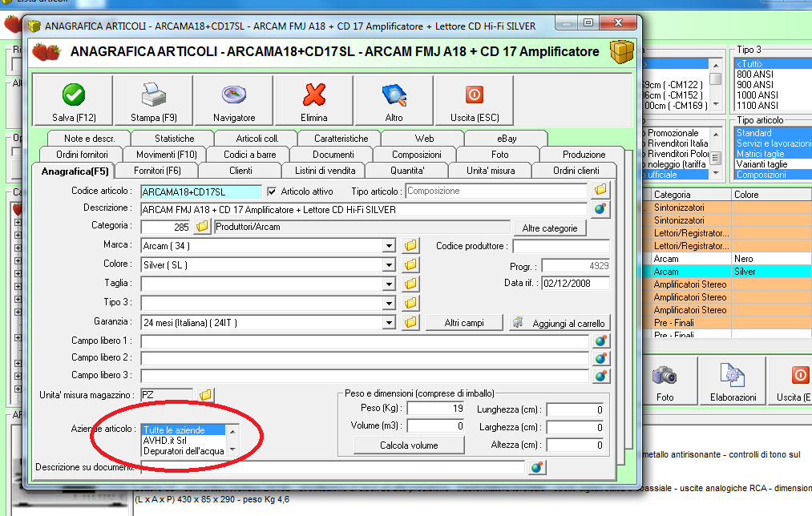The image size is (812, 516).
Task: Select Depuratori dell'acqua in Aziende list
Action: pos(184,451)
